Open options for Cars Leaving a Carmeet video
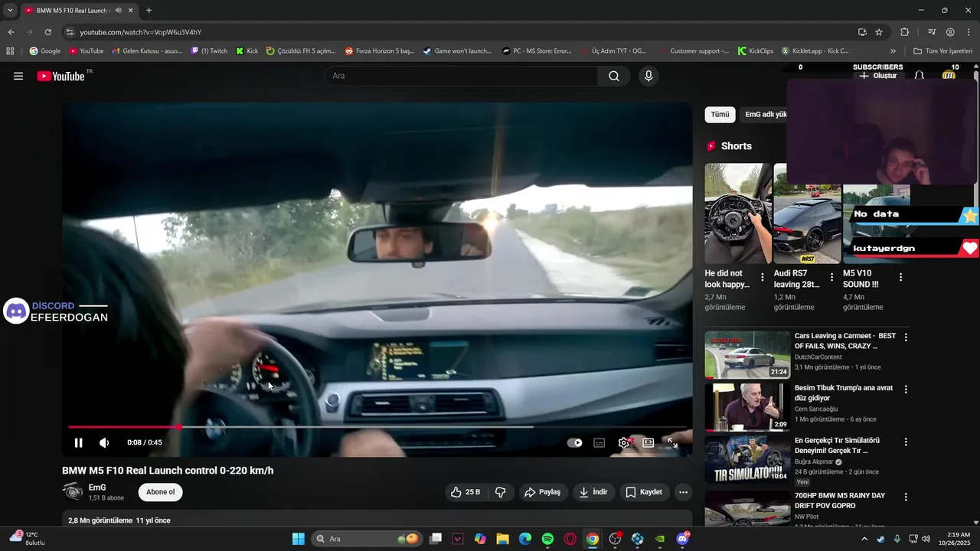Screen dimensions: 980x551 coord(906,337)
